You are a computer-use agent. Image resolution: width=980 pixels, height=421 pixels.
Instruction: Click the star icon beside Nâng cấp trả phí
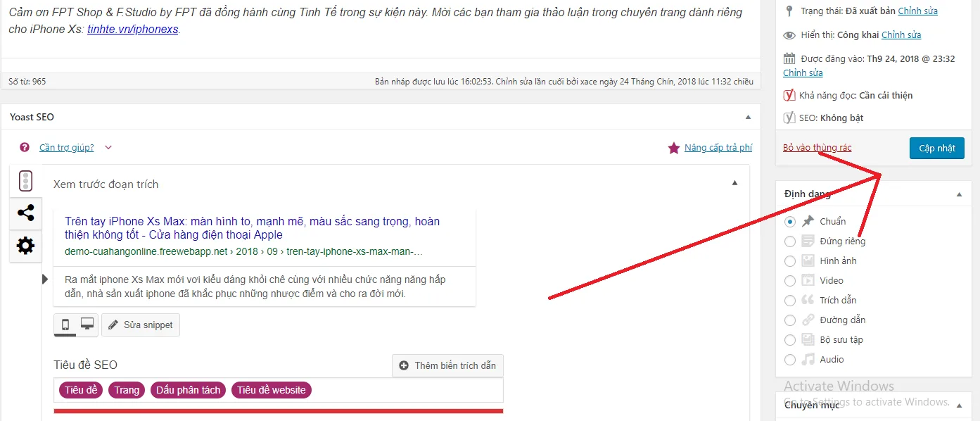coord(673,148)
